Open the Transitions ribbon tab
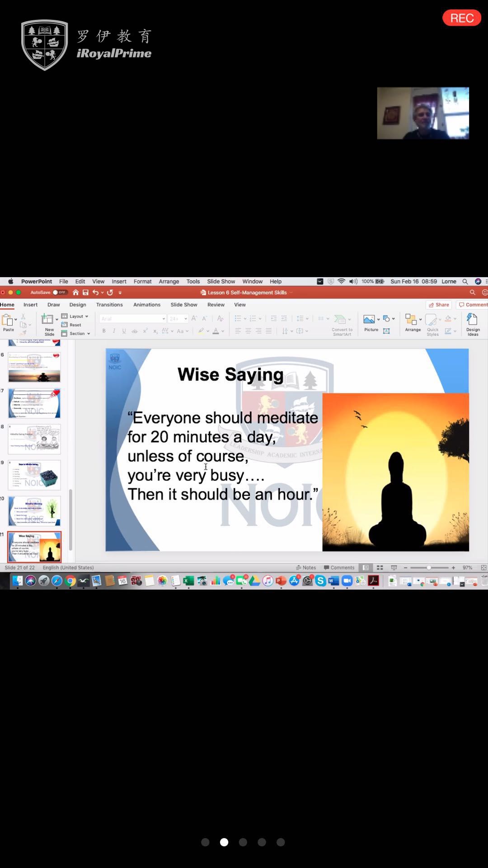 click(x=109, y=305)
